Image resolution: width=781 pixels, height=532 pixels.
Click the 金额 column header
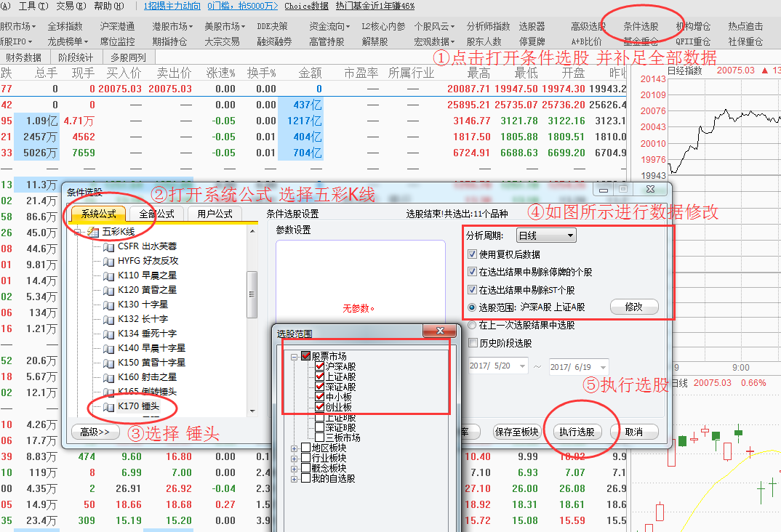coord(310,73)
